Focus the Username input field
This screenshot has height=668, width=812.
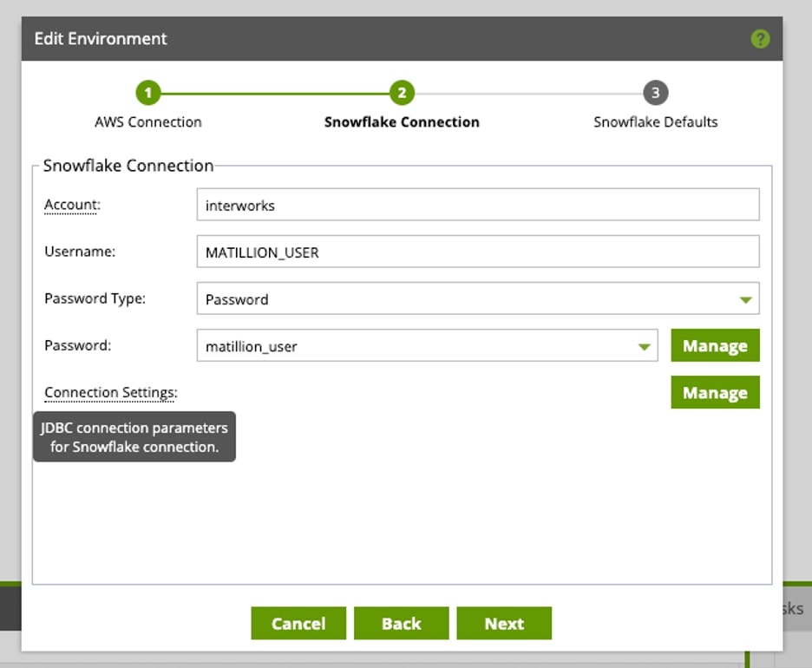(x=478, y=252)
